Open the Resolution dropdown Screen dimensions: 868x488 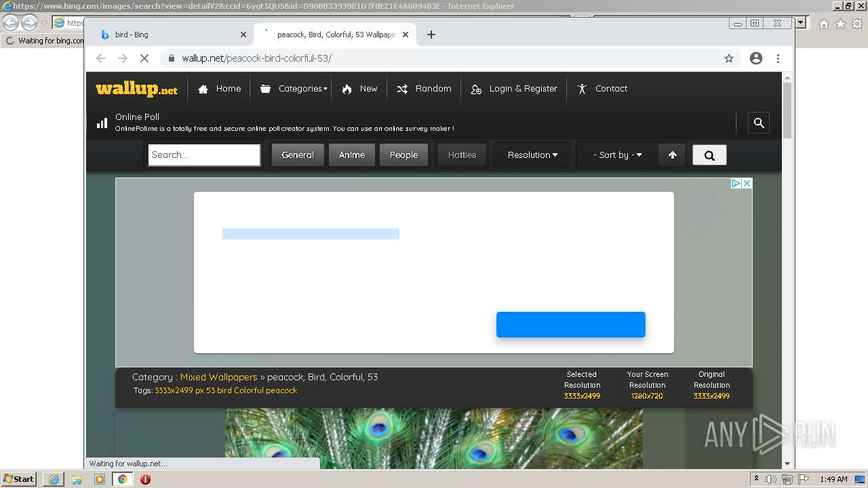click(x=533, y=155)
